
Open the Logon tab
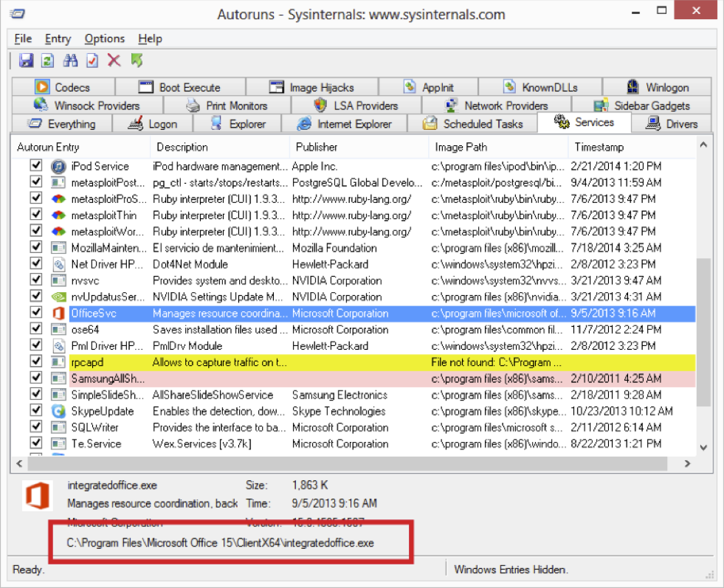[152, 124]
